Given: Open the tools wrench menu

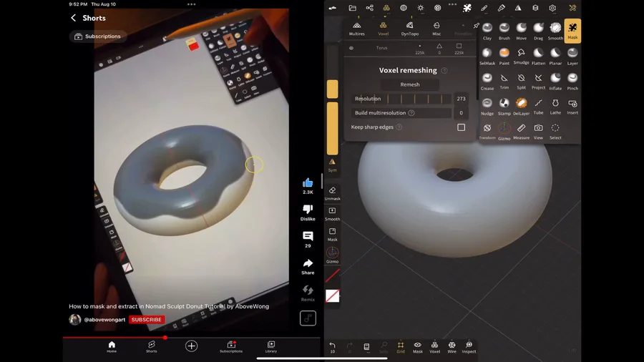Looking at the screenshot, I should click(x=572, y=8).
